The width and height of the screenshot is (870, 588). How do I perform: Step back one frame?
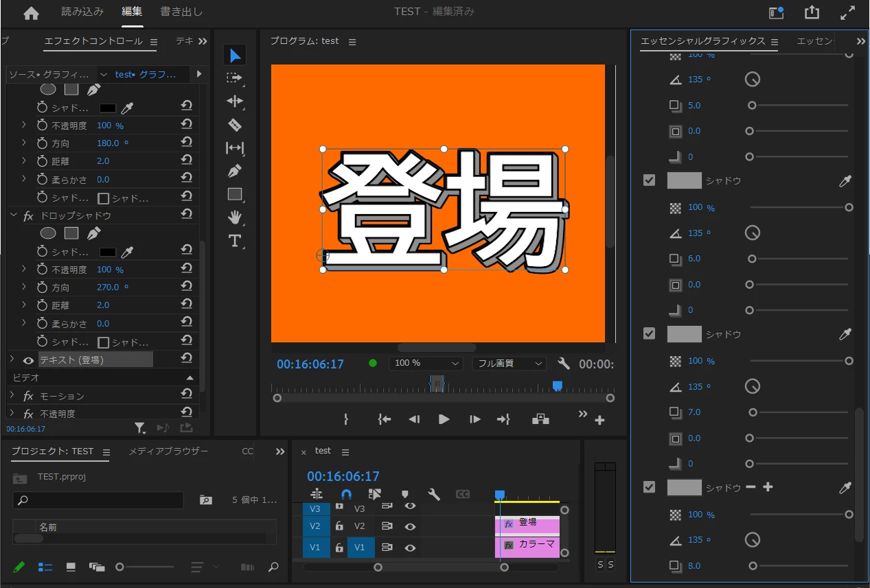click(414, 419)
